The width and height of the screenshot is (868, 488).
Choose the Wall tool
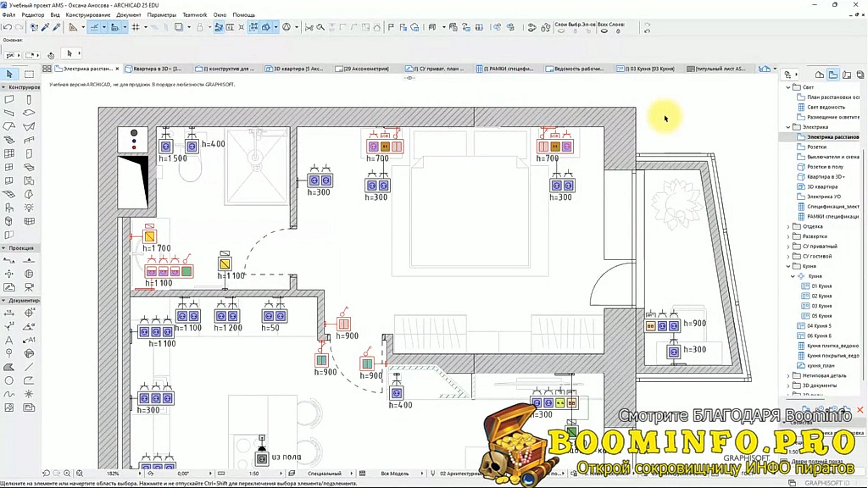tap(9, 99)
